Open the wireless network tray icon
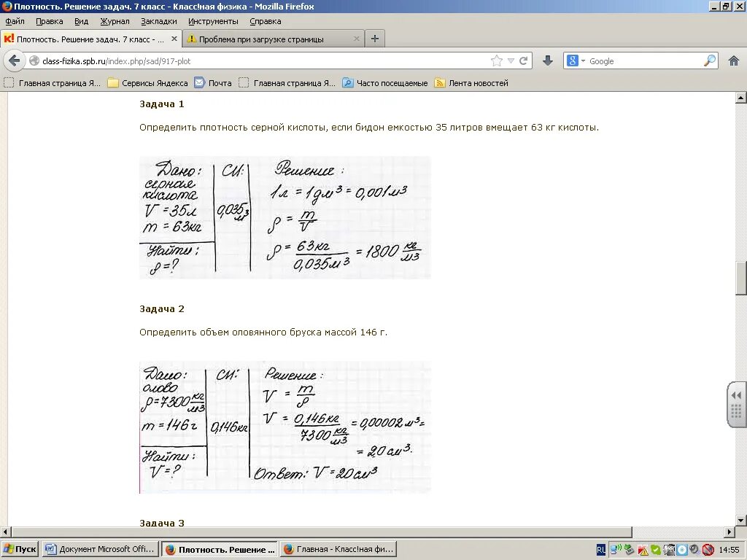Viewport: 747px width, 560px height. (616, 550)
